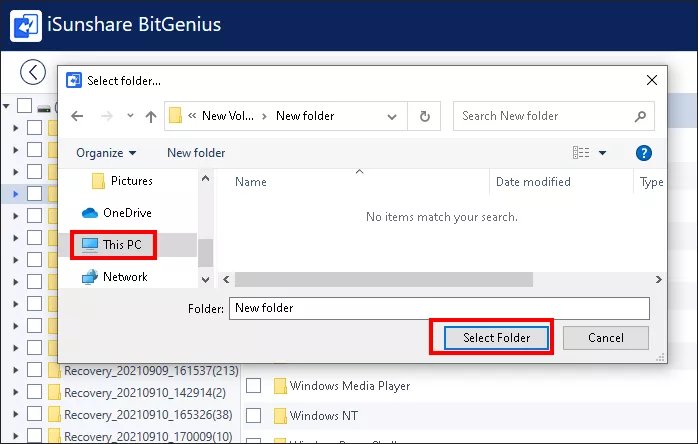This screenshot has height=444, width=698.
Task: Check the top-level drive checkbox
Action: coord(24,106)
